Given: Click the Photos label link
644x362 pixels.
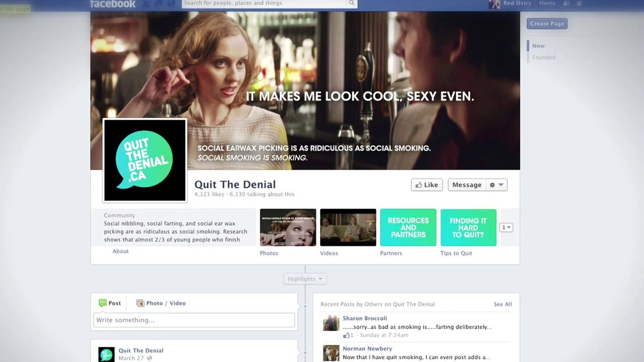Looking at the screenshot, I should [x=269, y=253].
